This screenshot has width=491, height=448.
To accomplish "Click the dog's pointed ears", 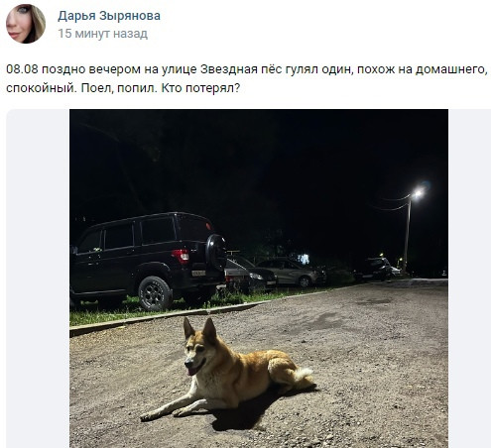I will coord(200,329).
